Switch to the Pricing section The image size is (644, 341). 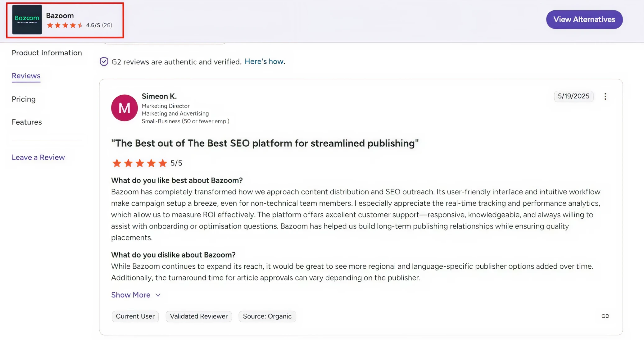24,99
